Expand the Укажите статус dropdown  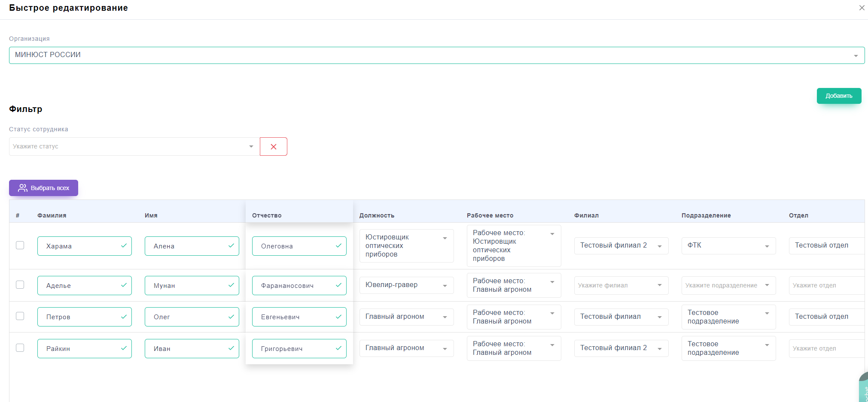pyautogui.click(x=134, y=147)
